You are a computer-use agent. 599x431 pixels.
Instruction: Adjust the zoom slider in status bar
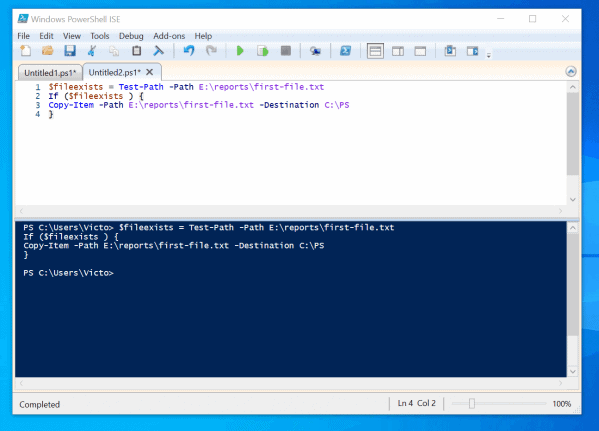(x=472, y=403)
